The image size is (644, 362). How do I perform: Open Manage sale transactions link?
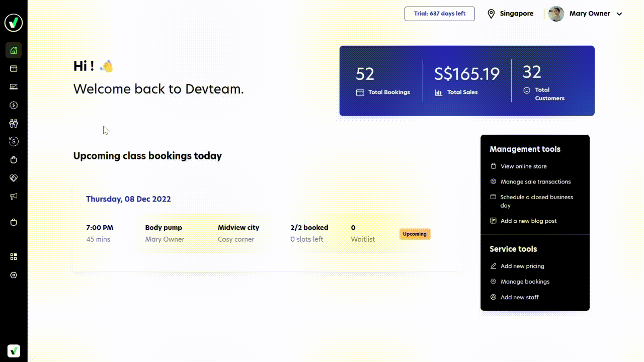click(535, 182)
